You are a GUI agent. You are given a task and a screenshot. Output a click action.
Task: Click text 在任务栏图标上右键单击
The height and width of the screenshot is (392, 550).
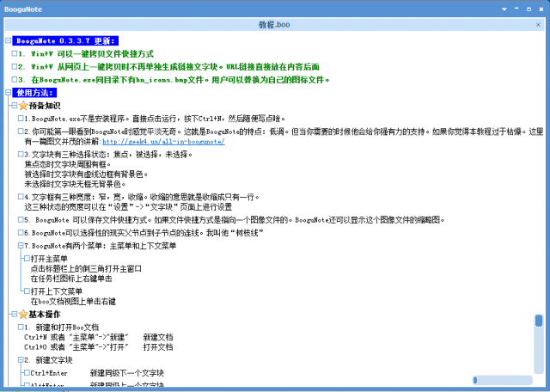pos(71,279)
